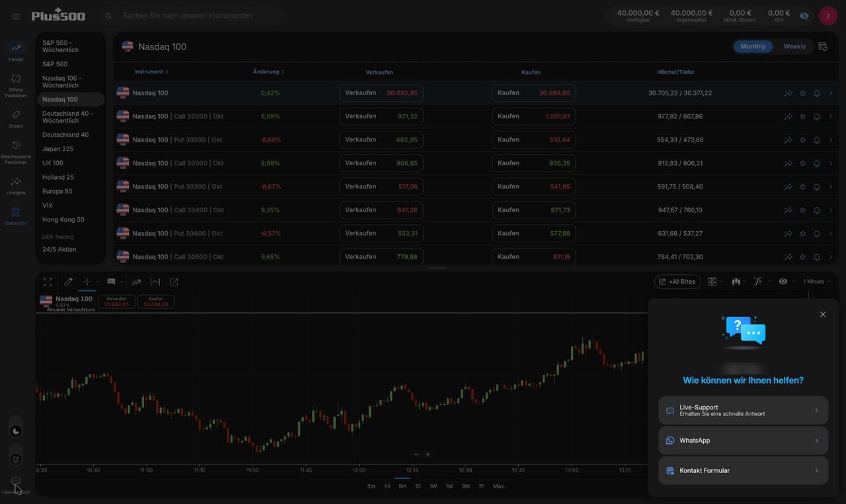
Task: Click Verkaufen for Nasdaq 100 Call 30400
Action: [x=381, y=210]
